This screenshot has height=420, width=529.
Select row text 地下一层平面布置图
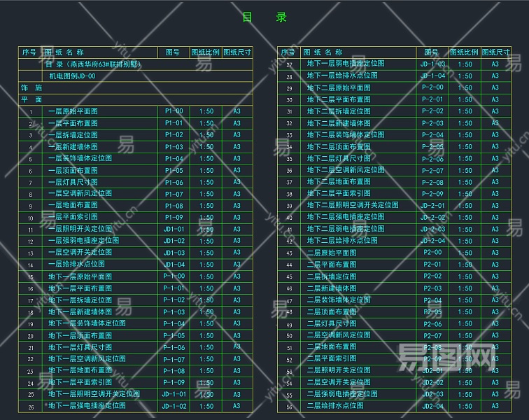click(80, 288)
